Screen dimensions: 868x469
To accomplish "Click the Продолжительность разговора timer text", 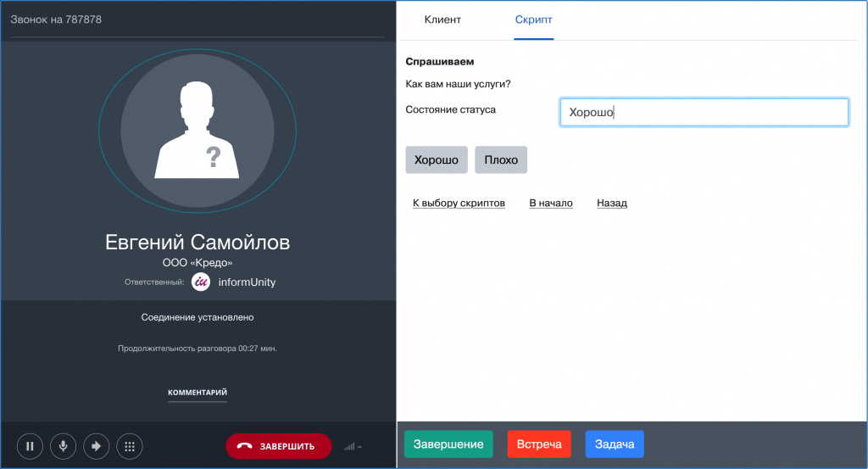I will (x=198, y=349).
